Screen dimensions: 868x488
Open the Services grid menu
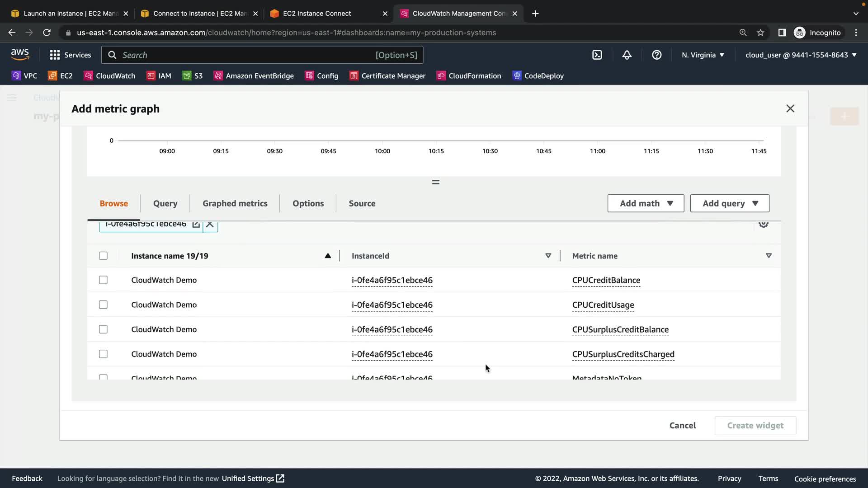coord(55,55)
